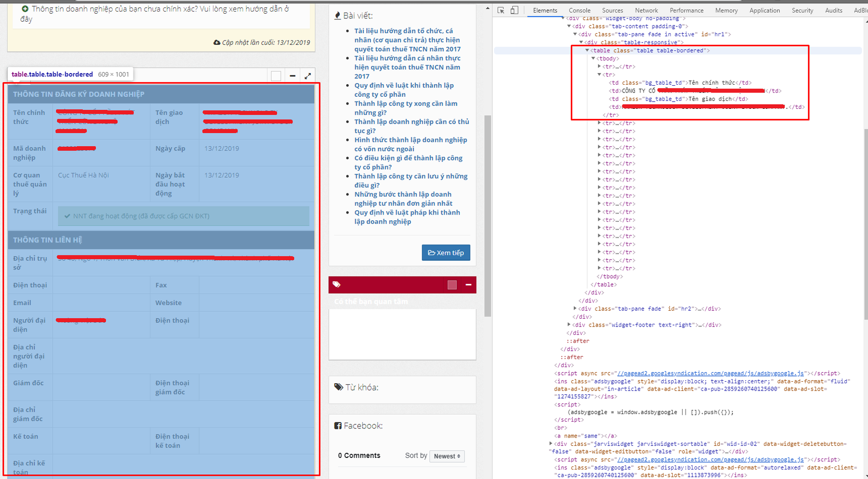Screen dimensions: 868x479
Task: Collapse the company info widget with its minus icon
Action: [292, 76]
